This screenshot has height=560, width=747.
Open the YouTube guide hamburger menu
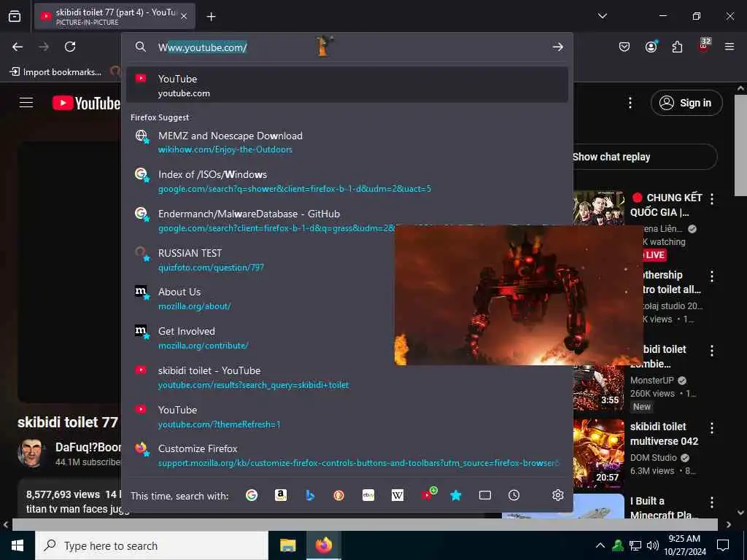(x=26, y=102)
